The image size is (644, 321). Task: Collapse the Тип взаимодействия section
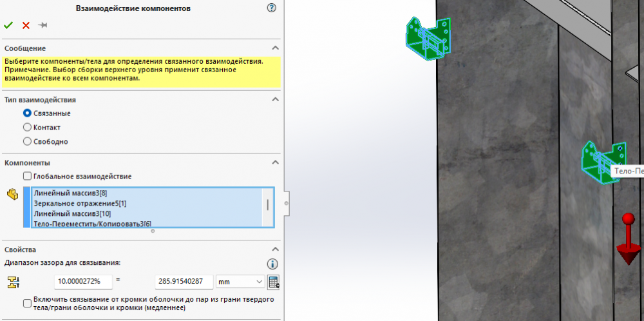(275, 99)
